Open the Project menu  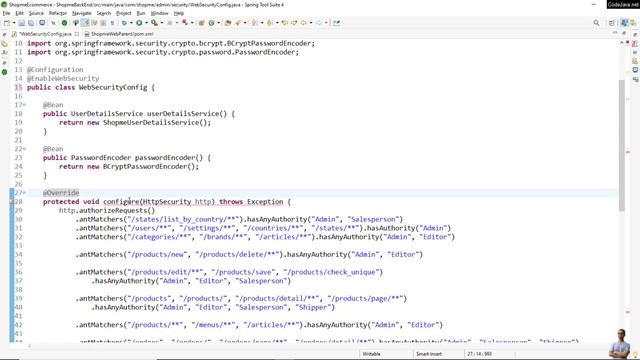[x=124, y=13]
